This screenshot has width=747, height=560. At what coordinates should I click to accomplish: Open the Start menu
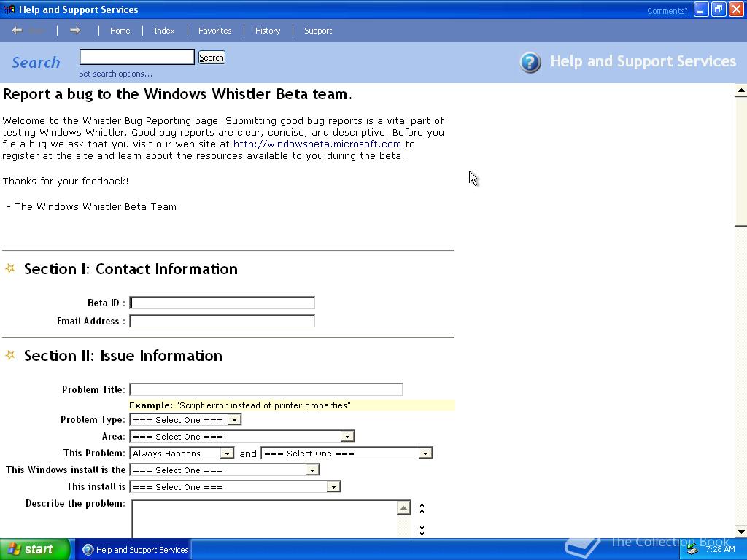pos(35,550)
